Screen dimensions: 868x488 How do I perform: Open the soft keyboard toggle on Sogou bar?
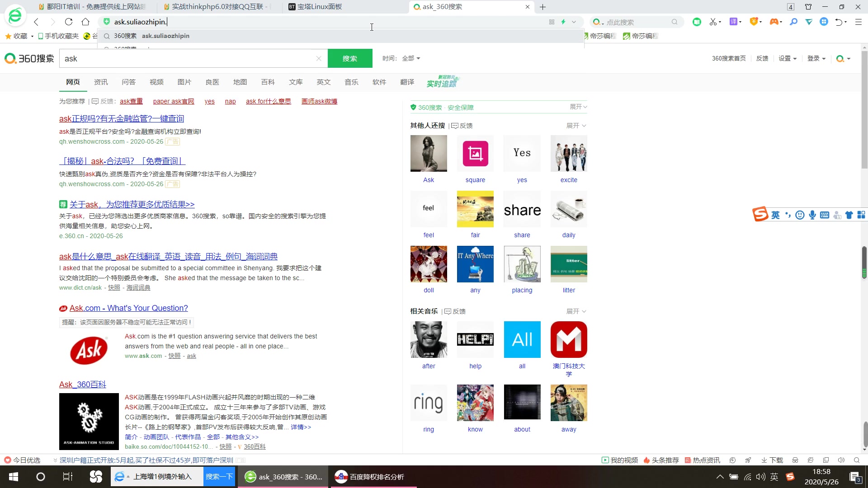tap(825, 216)
